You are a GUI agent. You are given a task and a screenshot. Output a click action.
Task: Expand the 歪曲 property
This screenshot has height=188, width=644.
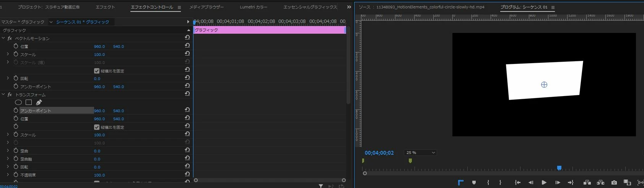[x=8, y=150]
